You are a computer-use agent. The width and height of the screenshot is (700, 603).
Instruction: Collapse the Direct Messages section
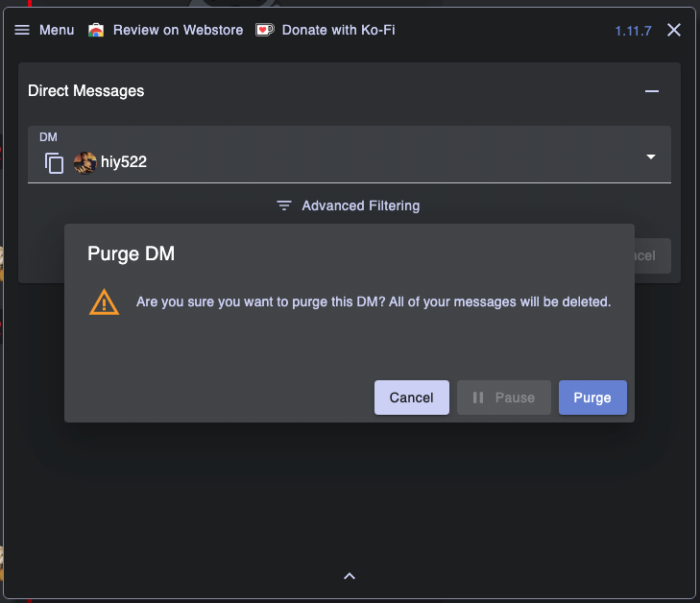(x=651, y=91)
